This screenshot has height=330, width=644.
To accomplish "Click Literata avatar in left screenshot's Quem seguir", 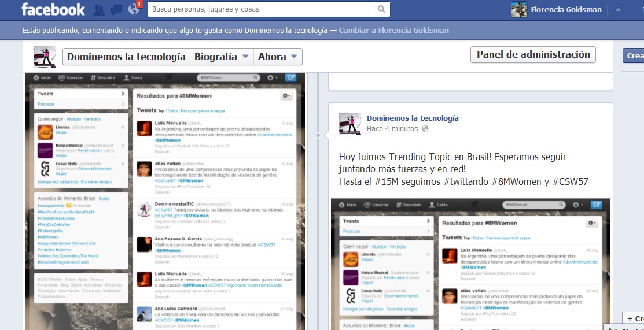I will 45,132.
